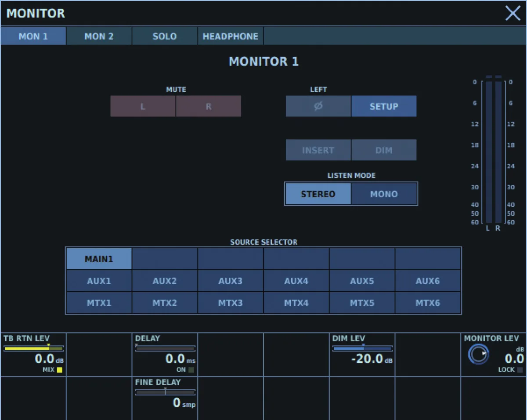This screenshot has height=420, width=527.
Task: Toggle the DIM button
Action: click(x=384, y=150)
